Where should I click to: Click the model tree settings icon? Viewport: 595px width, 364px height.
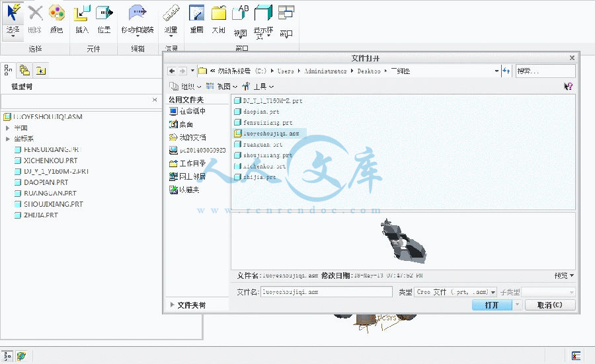(x=8, y=70)
